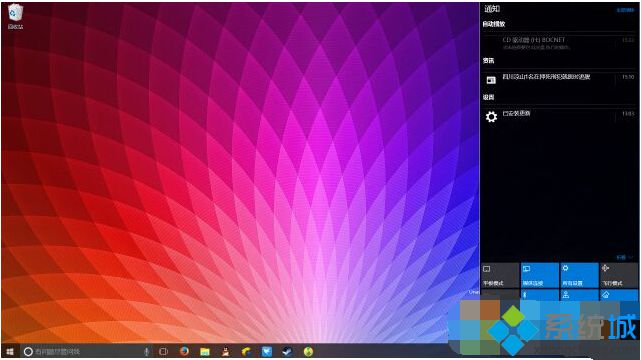
Task: Open Task View from the taskbar
Action: click(x=164, y=351)
